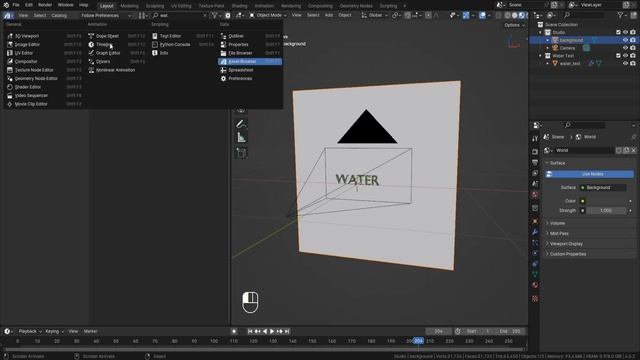Viewport: 640px width, 360px height.
Task: Choose Nonlinear Animation editor
Action: click(x=117, y=70)
